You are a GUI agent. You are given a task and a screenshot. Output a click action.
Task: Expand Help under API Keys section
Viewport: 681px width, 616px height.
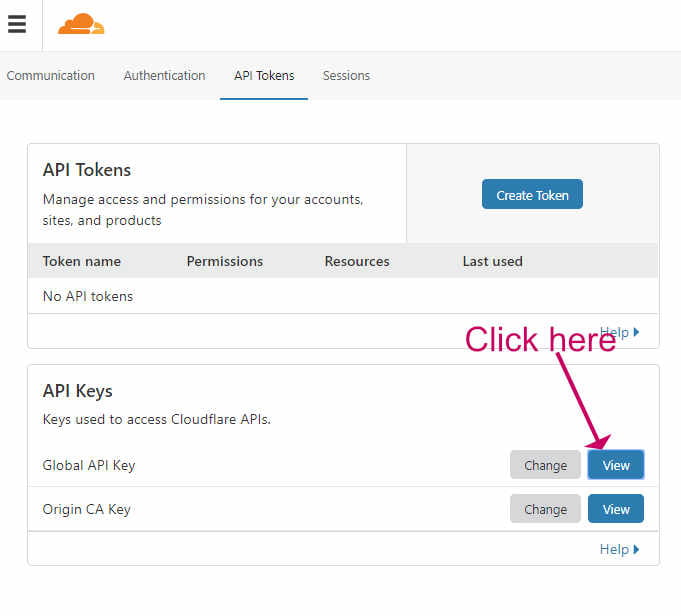(619, 549)
